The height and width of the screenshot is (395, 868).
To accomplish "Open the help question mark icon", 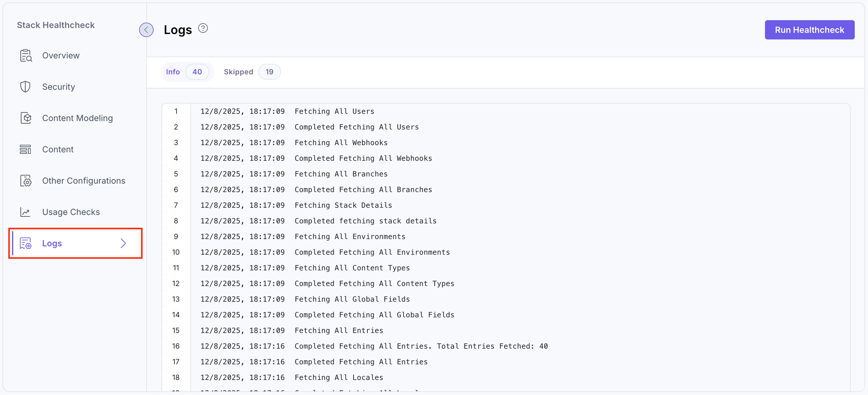I will 203,28.
